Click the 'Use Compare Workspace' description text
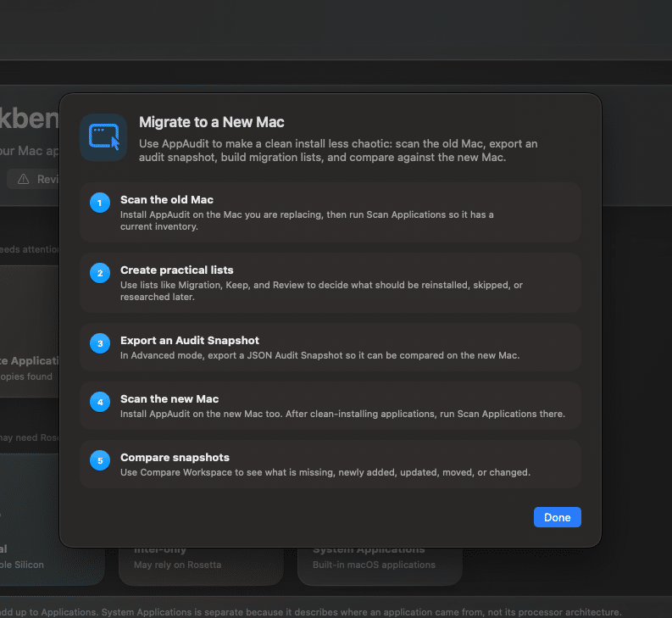This screenshot has width=672, height=618. (325, 473)
